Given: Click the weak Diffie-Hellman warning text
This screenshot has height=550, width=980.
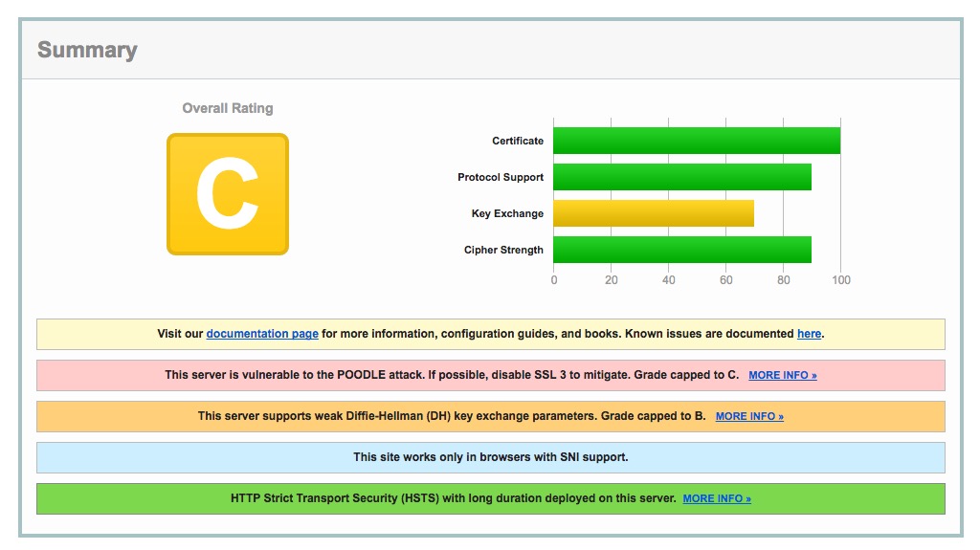Looking at the screenshot, I should 452,416.
